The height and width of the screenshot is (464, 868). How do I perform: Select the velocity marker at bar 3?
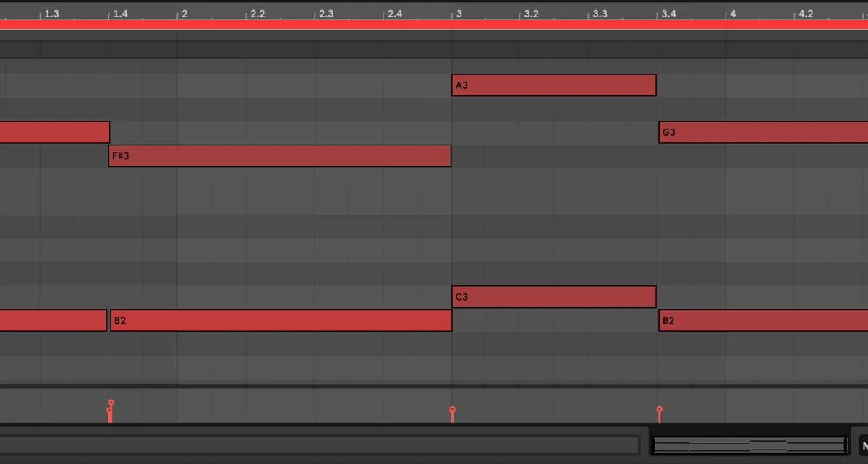point(453,410)
